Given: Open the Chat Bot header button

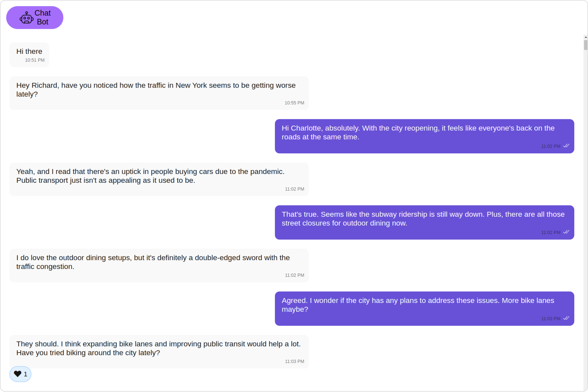Looking at the screenshot, I should click(35, 17).
